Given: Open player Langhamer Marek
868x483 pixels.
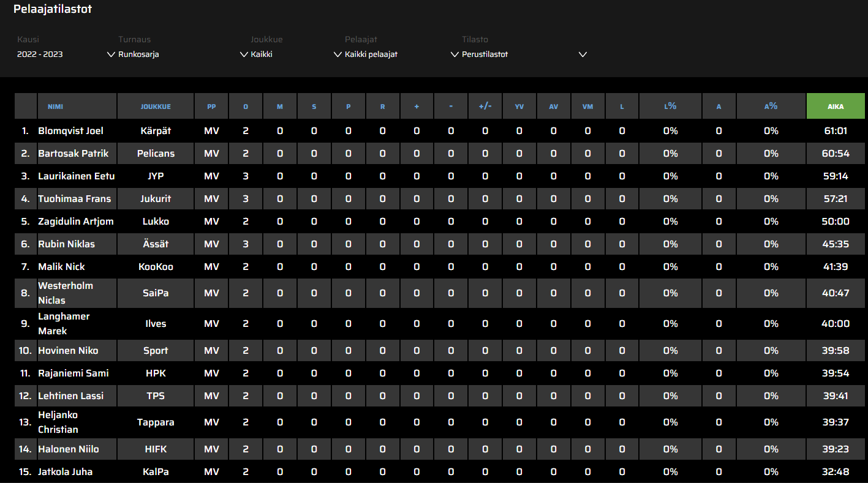Looking at the screenshot, I should point(64,324).
